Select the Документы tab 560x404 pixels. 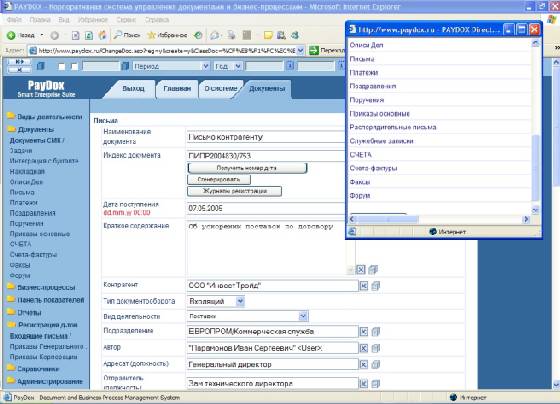(x=267, y=89)
